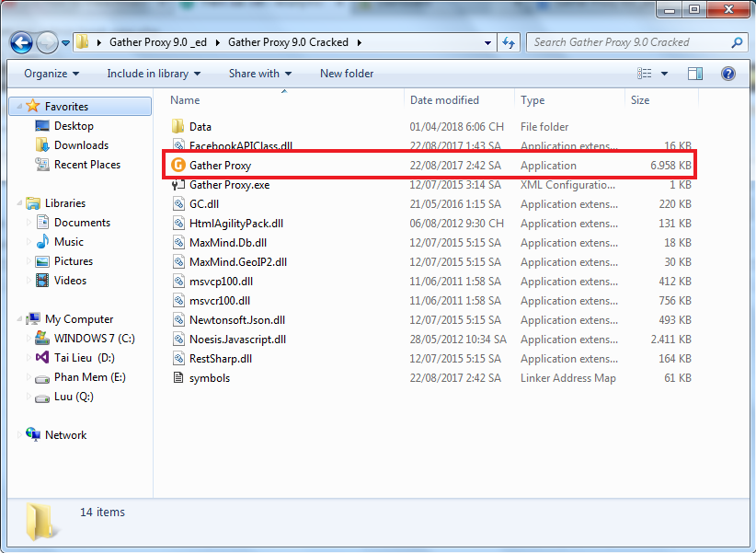Select the Data folder icon
Screen dimensions: 756x553
pyautogui.click(x=178, y=126)
